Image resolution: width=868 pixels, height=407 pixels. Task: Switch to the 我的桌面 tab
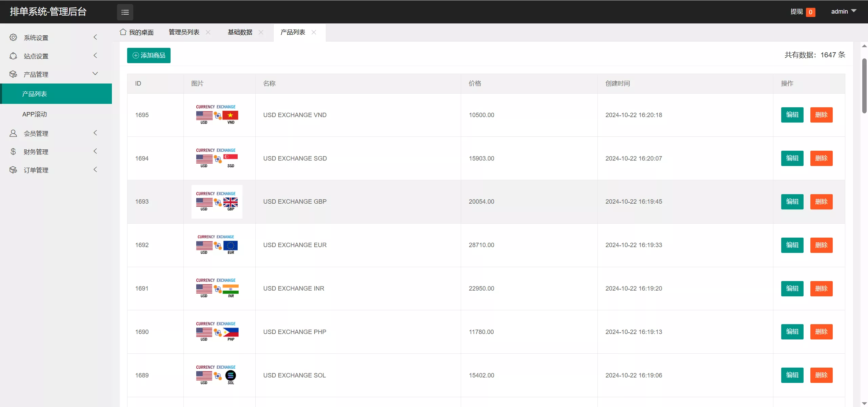coord(137,32)
